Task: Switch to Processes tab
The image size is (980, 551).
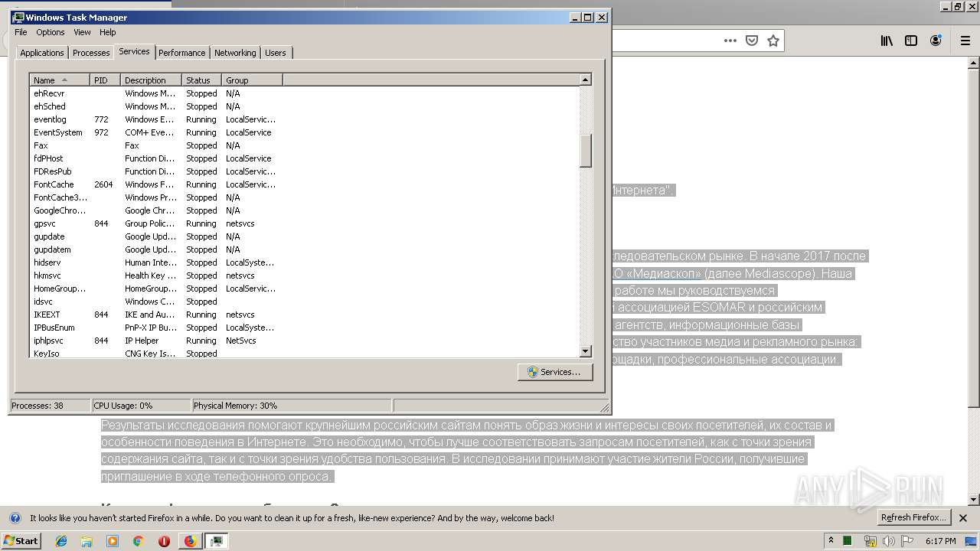Action: [91, 53]
